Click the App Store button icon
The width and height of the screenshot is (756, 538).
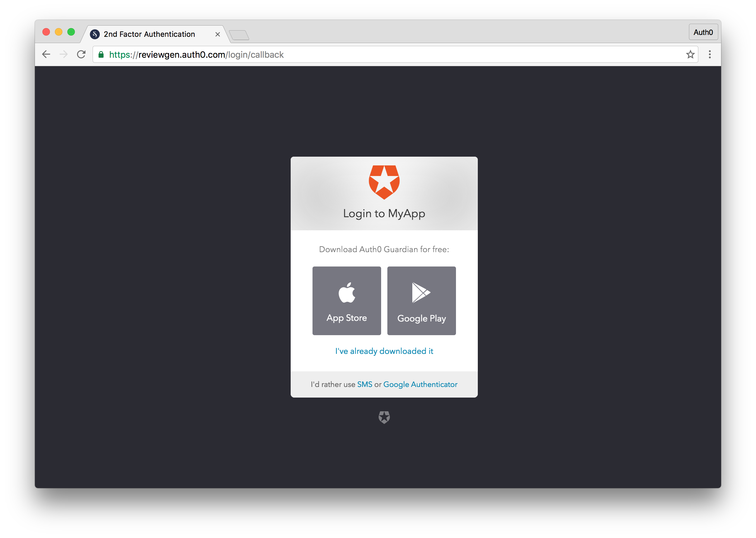tap(347, 301)
